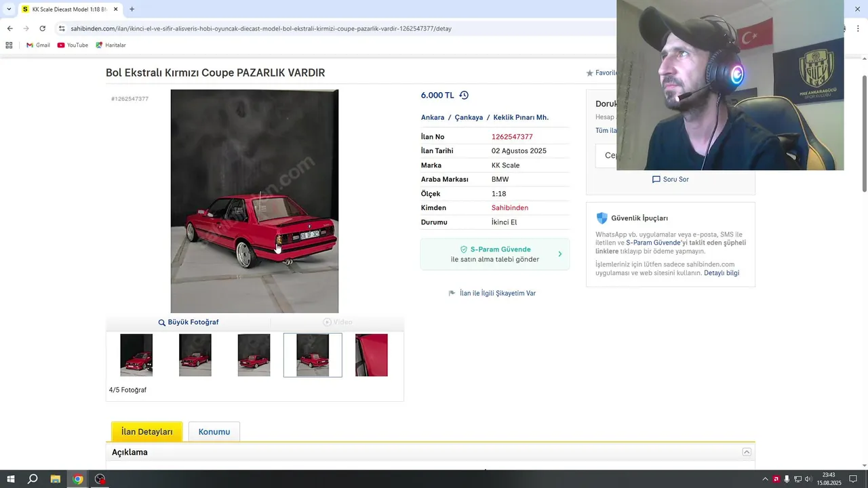Image resolution: width=868 pixels, height=488 pixels.
Task: Collapse the Açıklama section arrow
Action: pos(747,452)
